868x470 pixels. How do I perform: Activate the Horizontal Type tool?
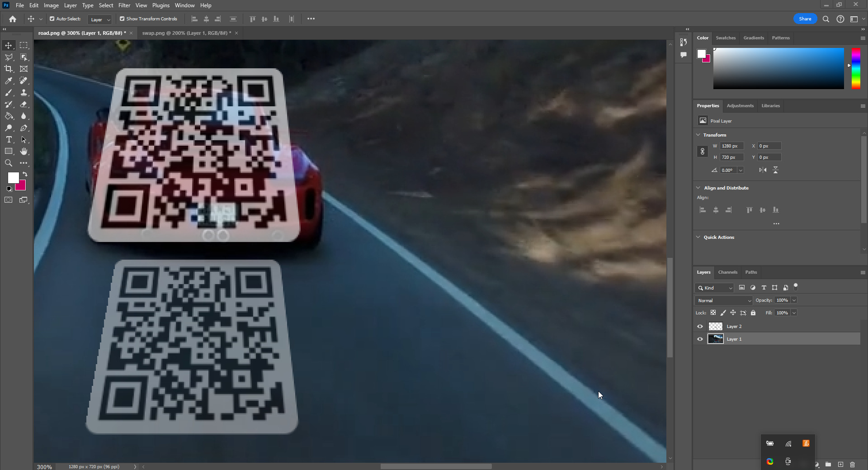click(9, 140)
